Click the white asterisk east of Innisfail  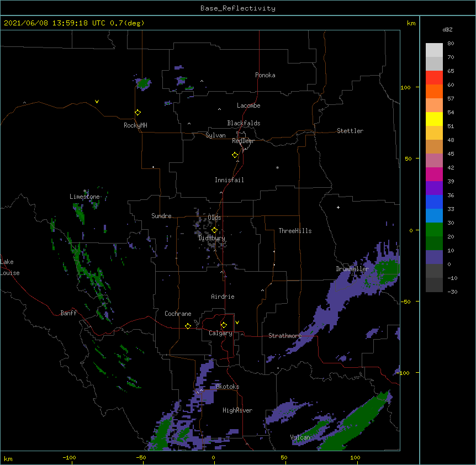[277, 167]
